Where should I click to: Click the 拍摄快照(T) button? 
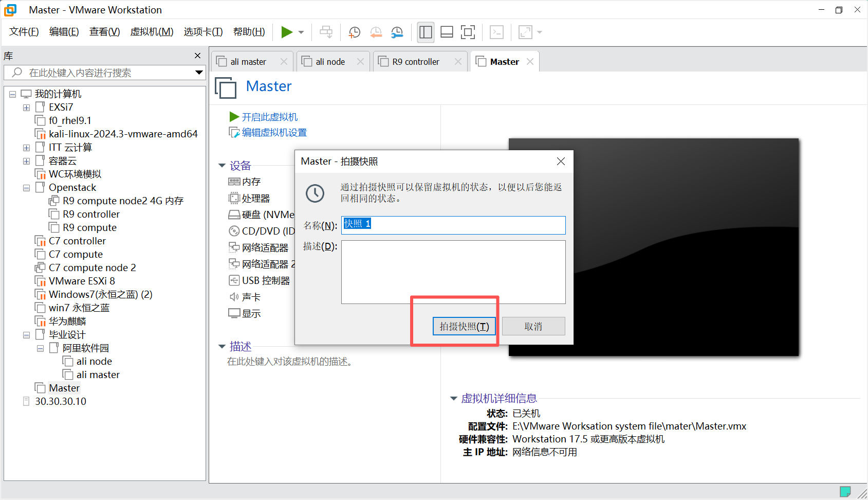[x=464, y=326]
